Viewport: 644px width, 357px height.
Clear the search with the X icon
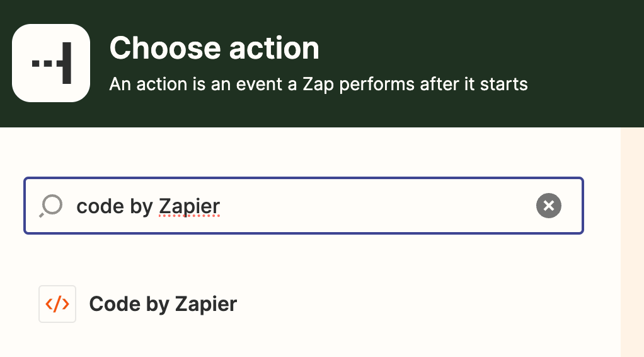pyautogui.click(x=549, y=206)
